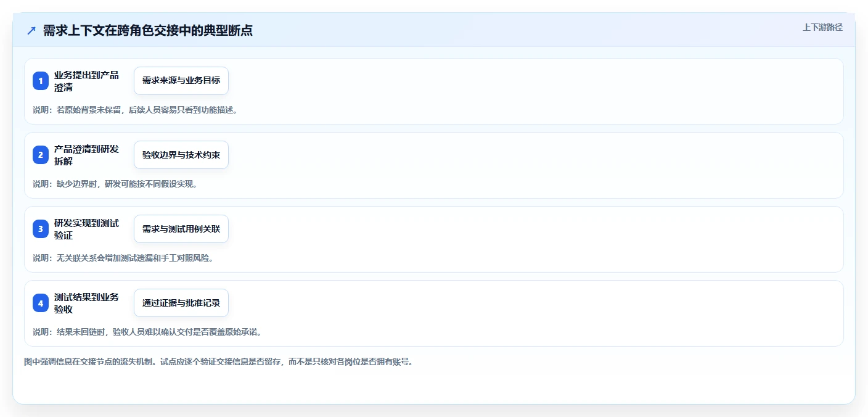The width and height of the screenshot is (868, 417).
Task: Click the 通过证据与批准记录 chip
Action: [181, 303]
